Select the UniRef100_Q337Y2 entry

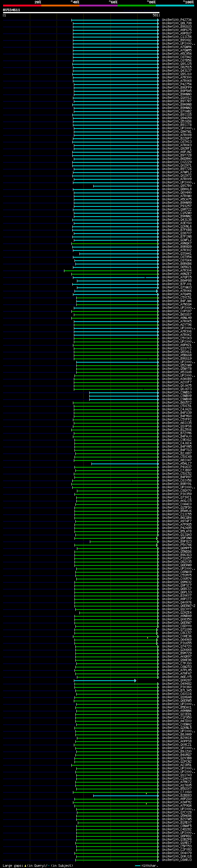pyautogui.click(x=176, y=349)
